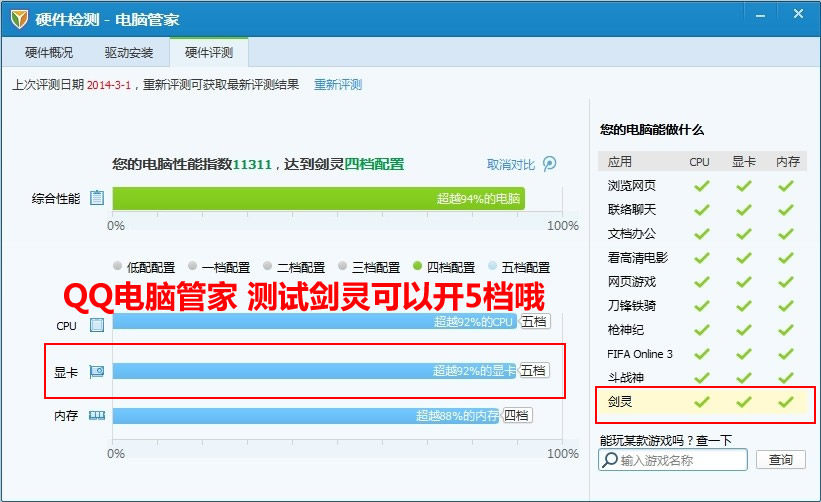Click the date 2014-3-1 text
821x502 pixels.
point(109,85)
